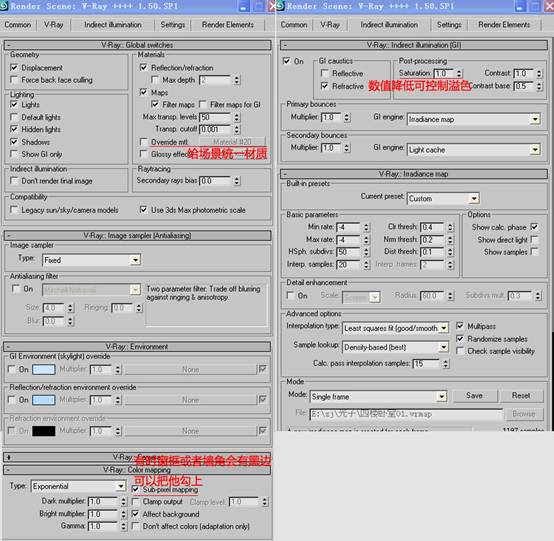Enable Show GI only
This screenshot has height=541, width=554.
14,154
